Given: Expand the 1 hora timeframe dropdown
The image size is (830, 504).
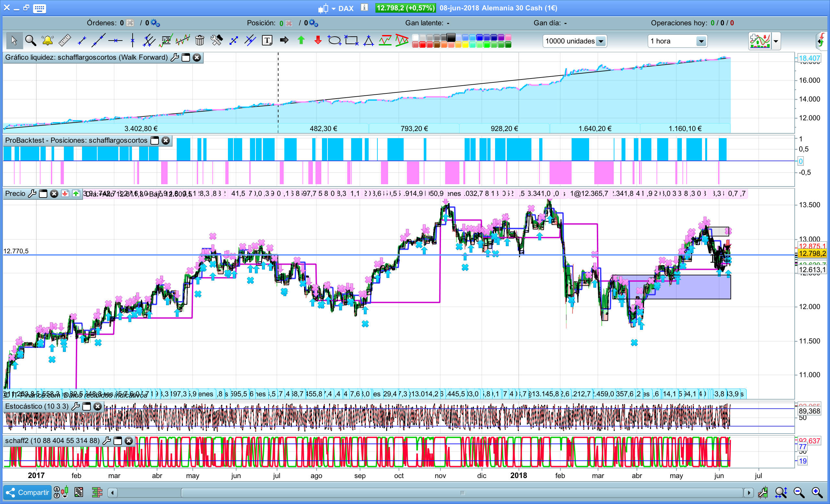Looking at the screenshot, I should 701,41.
